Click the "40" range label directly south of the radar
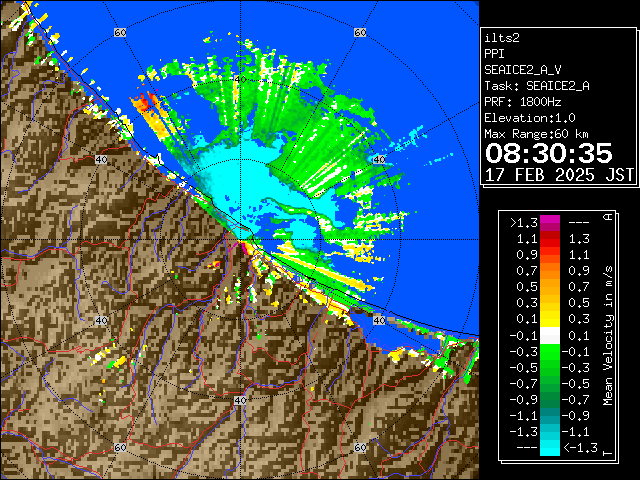 pyautogui.click(x=240, y=400)
